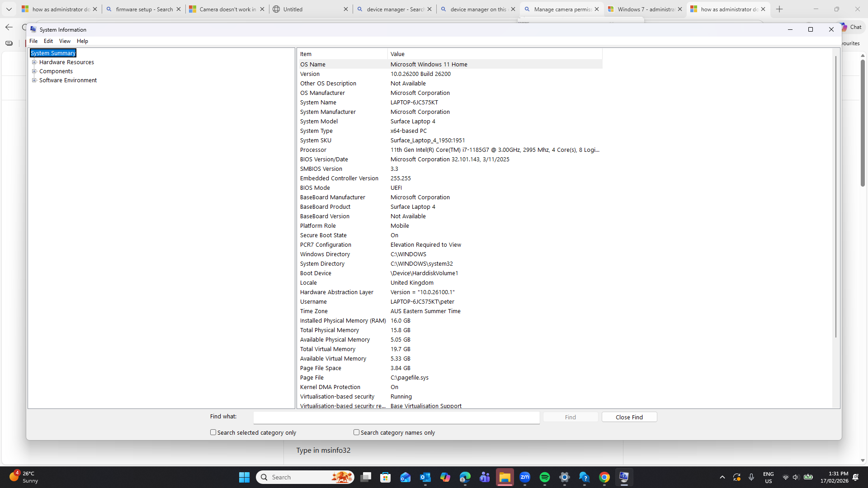Enable the Search category names only checkbox
Image resolution: width=868 pixels, height=488 pixels.
click(356, 432)
